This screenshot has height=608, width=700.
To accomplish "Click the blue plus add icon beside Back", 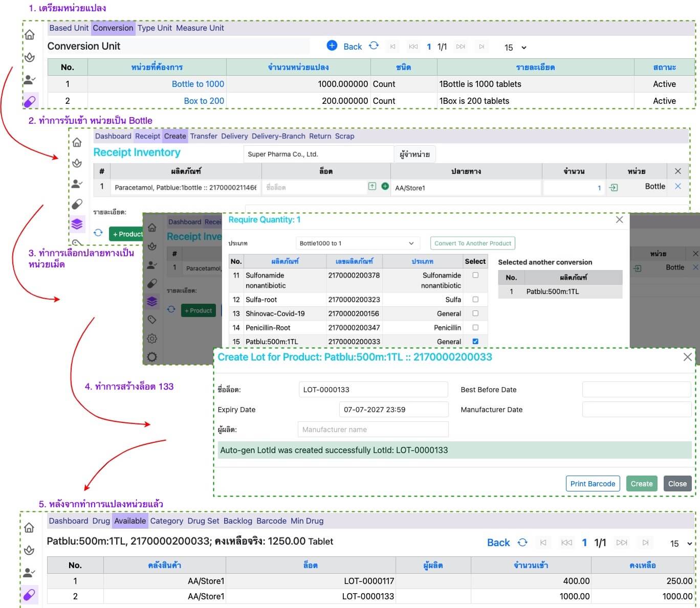I will (x=332, y=46).
